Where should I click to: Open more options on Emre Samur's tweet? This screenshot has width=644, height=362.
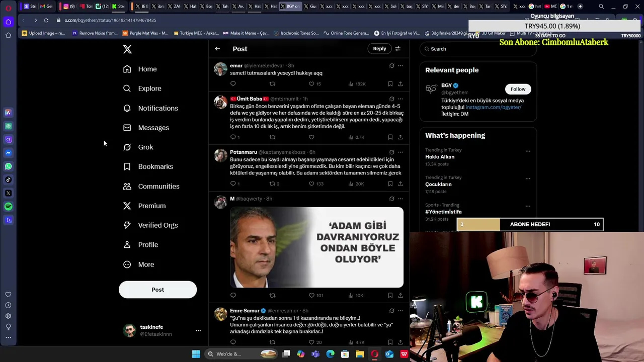click(400, 311)
